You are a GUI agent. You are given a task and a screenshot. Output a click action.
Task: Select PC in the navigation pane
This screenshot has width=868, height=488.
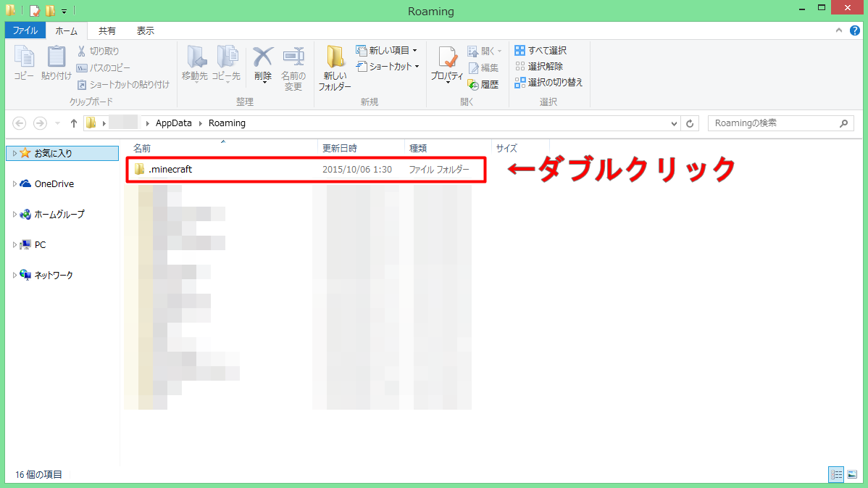coord(40,245)
